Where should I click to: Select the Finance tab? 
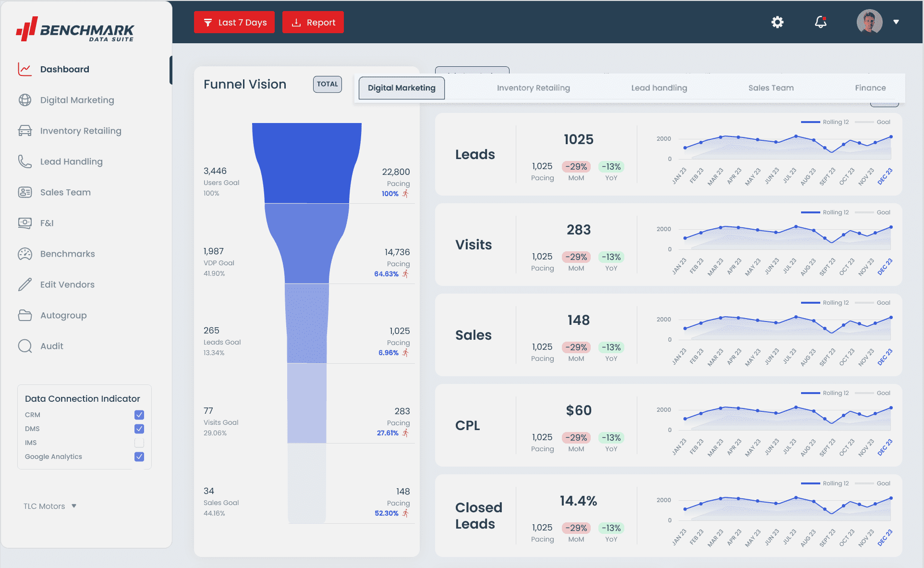tap(870, 88)
